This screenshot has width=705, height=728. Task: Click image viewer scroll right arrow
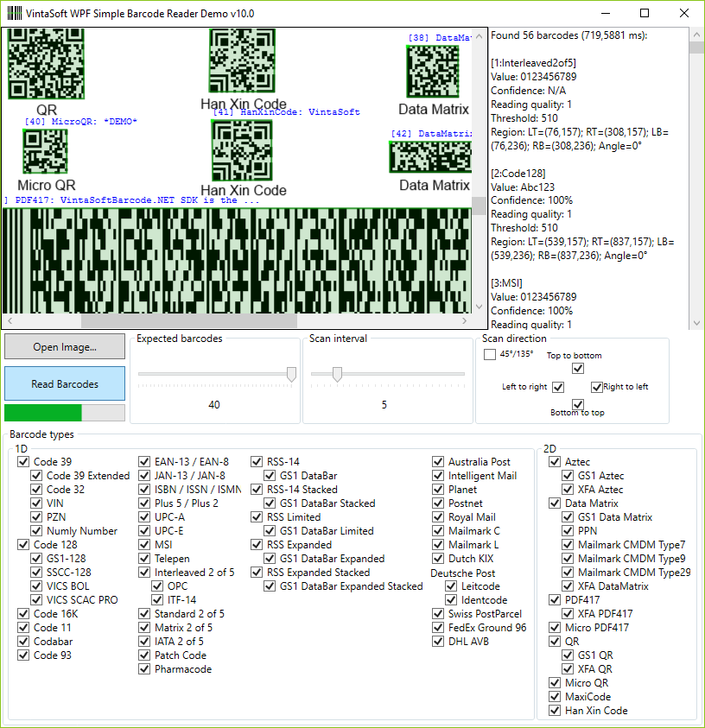click(465, 321)
